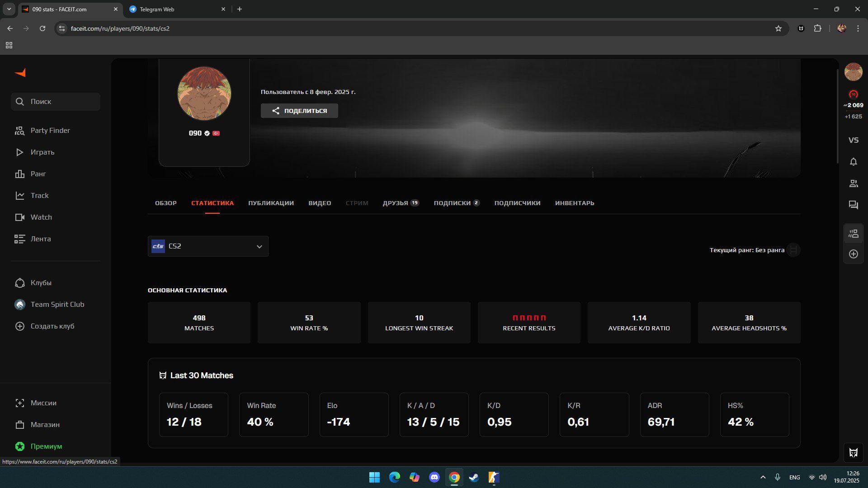The height and width of the screenshot is (488, 868).
Task: Open the Подписки tab
Action: click(457, 203)
